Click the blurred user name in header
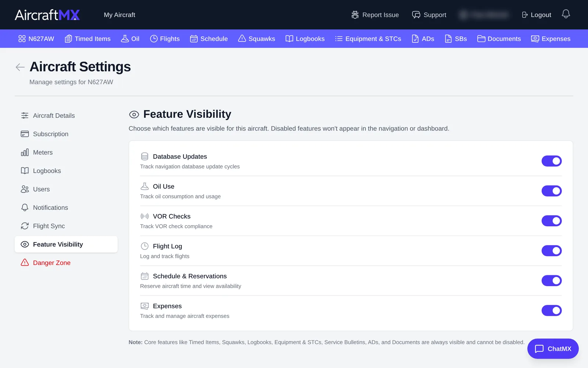588x368 pixels. pyautogui.click(x=484, y=15)
